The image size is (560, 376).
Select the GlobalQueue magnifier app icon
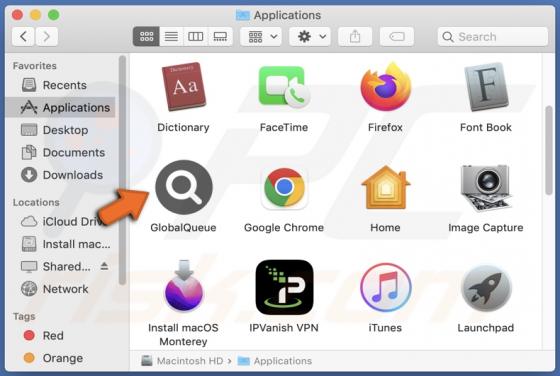point(184,187)
